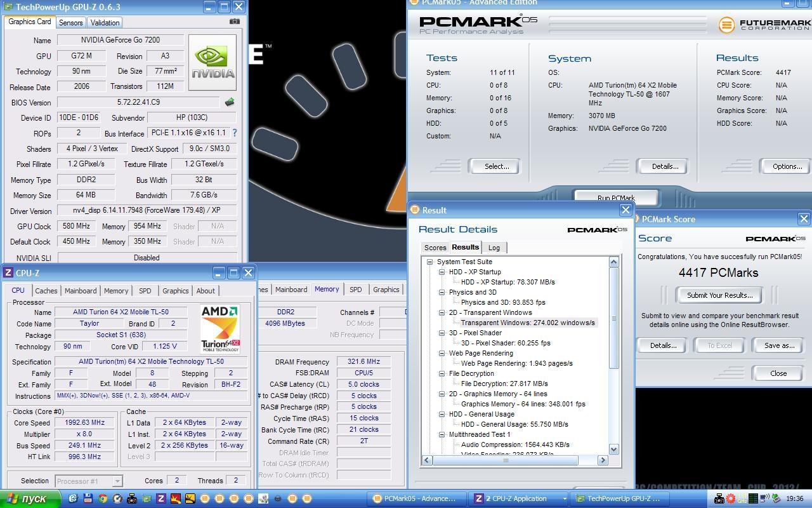Click the GHz monitor icon in system tray
Image resolution: width=812 pixels, height=508 pixels.
click(742, 498)
